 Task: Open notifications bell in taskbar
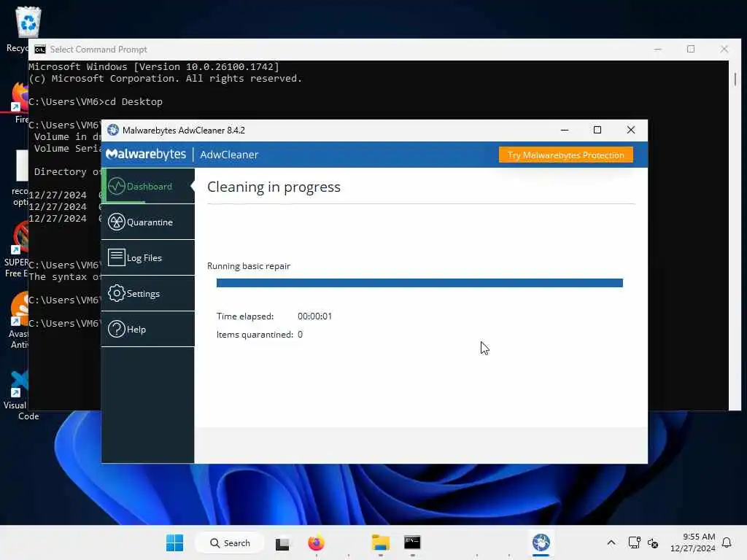(x=727, y=542)
